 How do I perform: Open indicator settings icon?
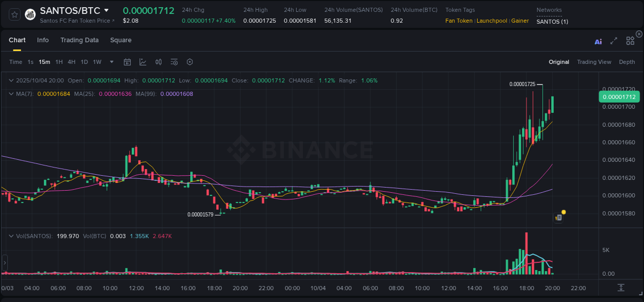tap(174, 61)
